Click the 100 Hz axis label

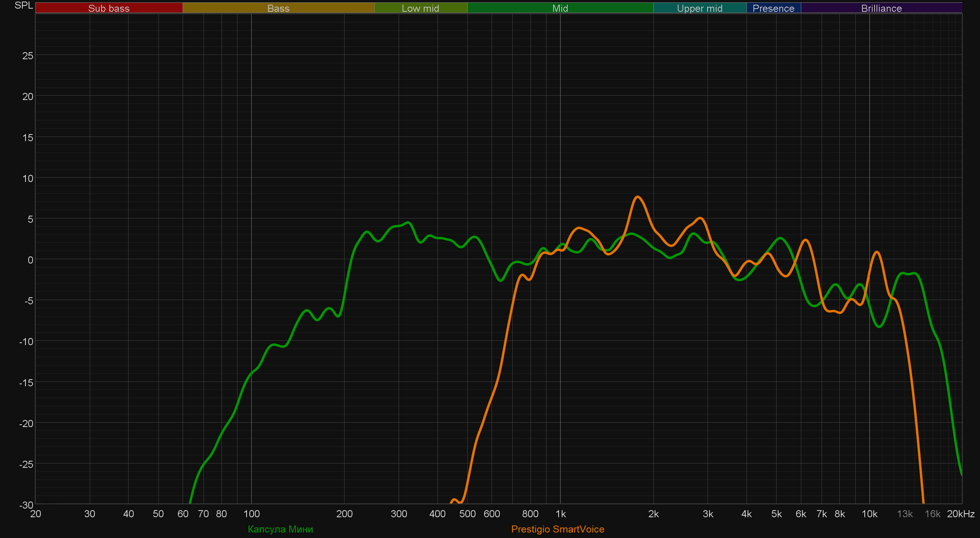click(x=251, y=514)
